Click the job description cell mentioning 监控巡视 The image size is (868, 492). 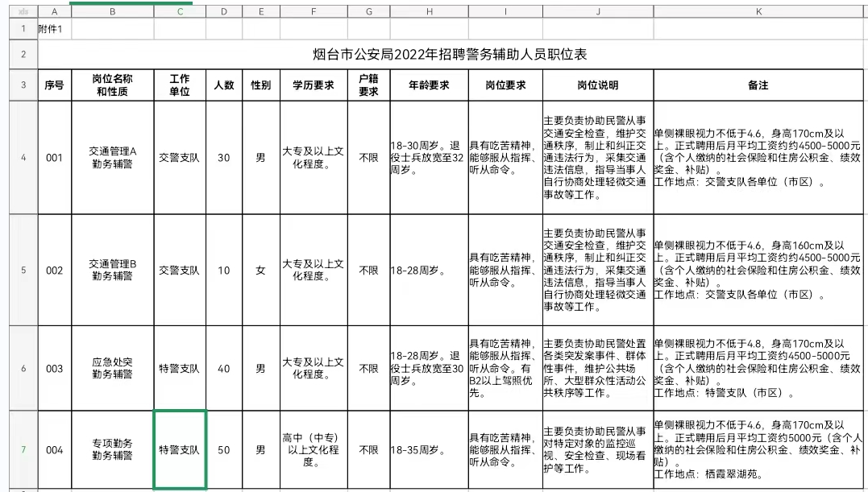pyautogui.click(x=598, y=449)
